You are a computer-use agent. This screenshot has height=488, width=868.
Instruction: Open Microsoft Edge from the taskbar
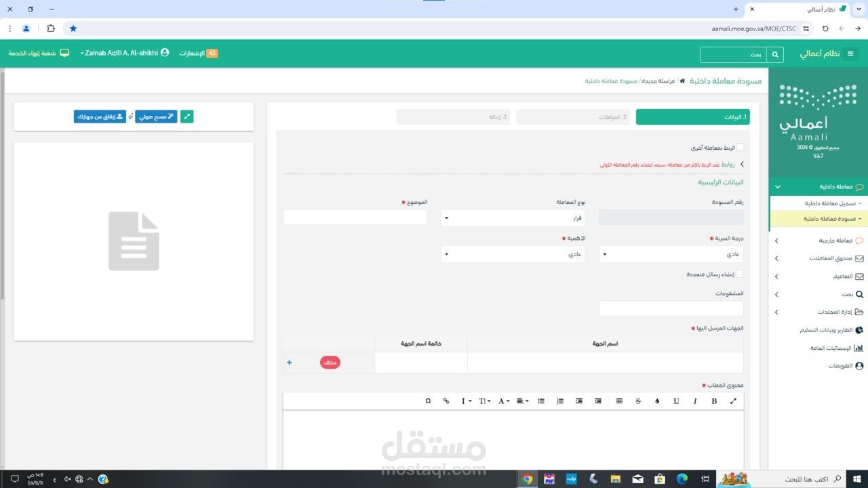tap(682, 479)
